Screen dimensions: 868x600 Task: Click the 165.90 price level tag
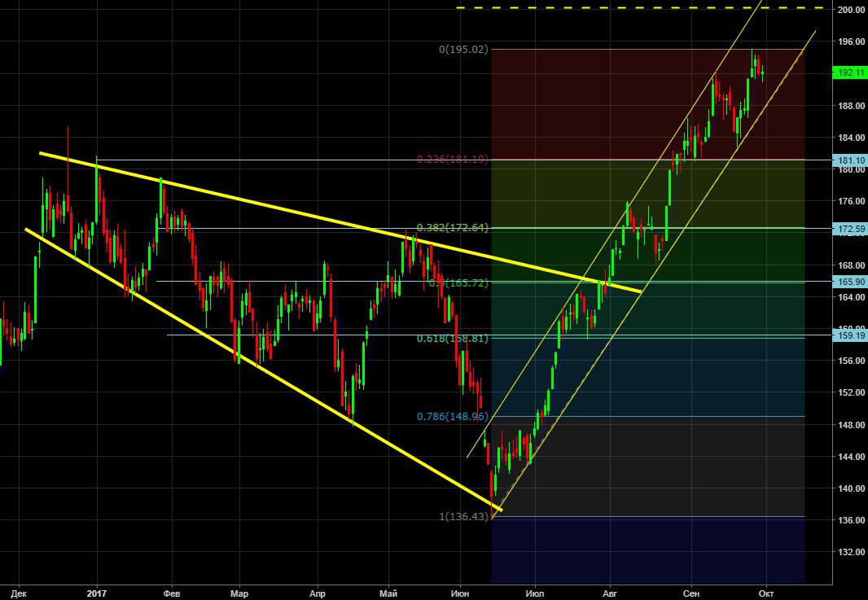pos(850,282)
